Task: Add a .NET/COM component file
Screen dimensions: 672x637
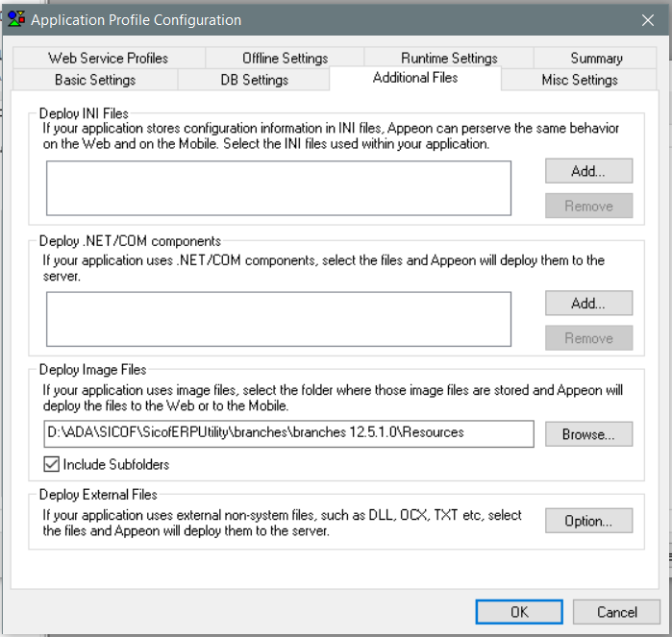Action: coord(588,304)
